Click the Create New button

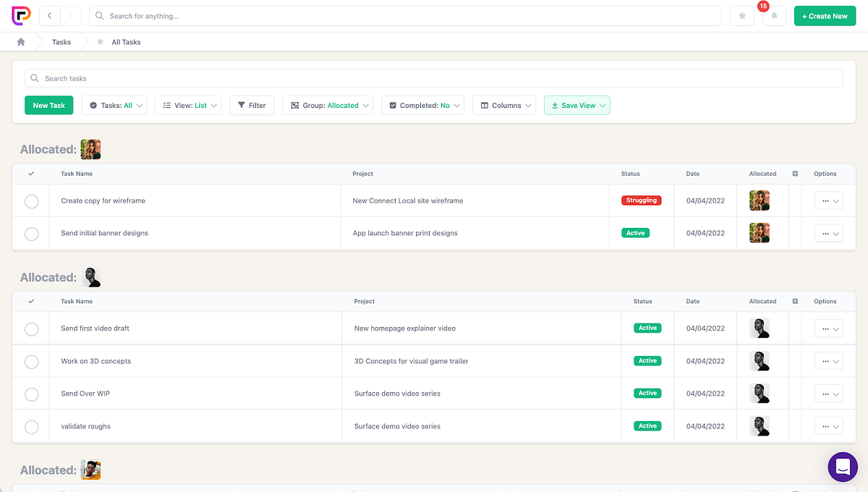(825, 16)
